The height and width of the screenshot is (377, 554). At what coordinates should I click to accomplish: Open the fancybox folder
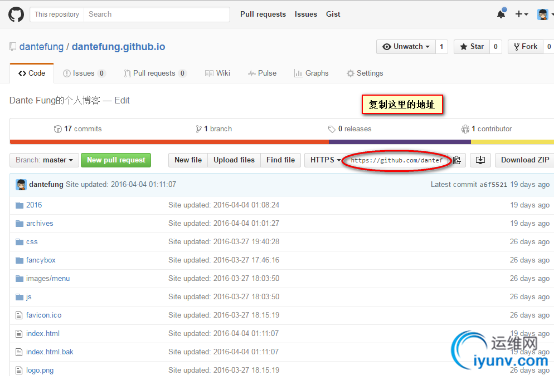pyautogui.click(x=41, y=260)
